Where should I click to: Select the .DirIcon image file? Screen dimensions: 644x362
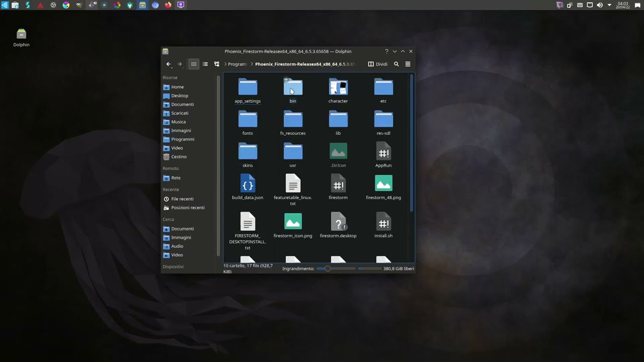(338, 155)
